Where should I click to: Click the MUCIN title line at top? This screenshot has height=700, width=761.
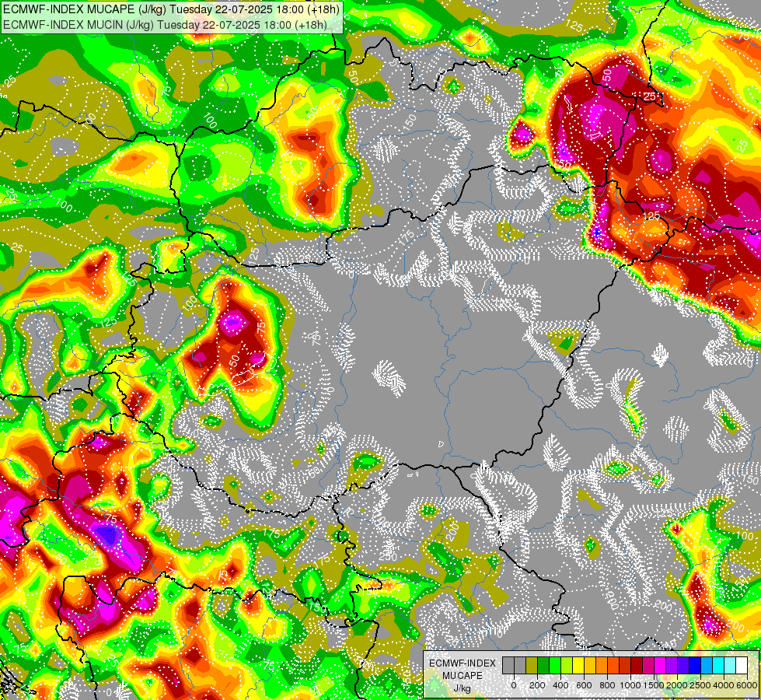tap(165, 25)
